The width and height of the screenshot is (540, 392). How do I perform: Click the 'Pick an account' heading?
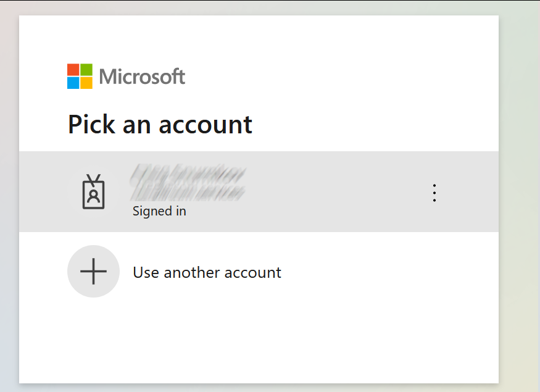pos(159,125)
